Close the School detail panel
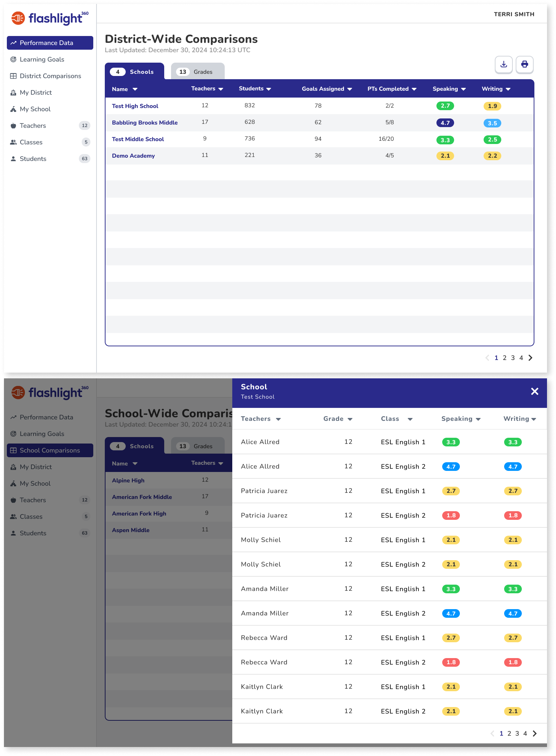The width and height of the screenshot is (556, 756). (x=535, y=391)
